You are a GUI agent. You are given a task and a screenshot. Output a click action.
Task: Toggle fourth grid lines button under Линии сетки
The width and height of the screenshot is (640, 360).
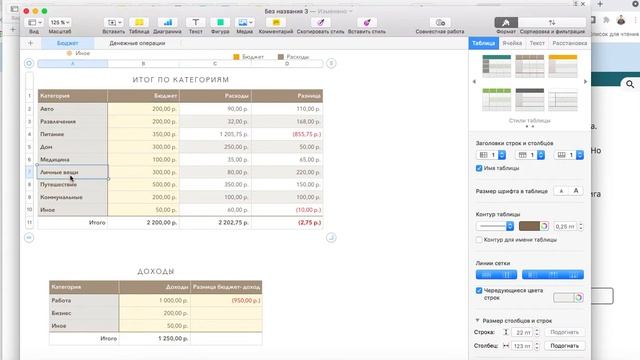[x=553, y=275]
